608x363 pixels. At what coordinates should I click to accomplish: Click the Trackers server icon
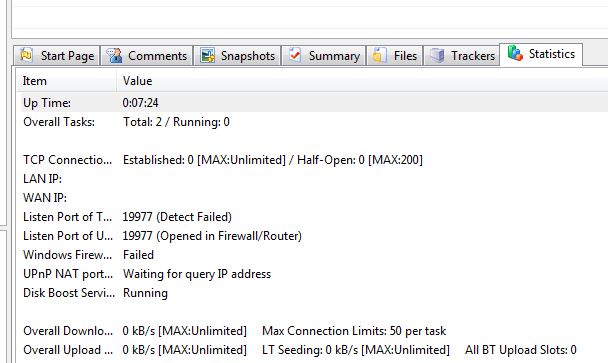(437, 55)
